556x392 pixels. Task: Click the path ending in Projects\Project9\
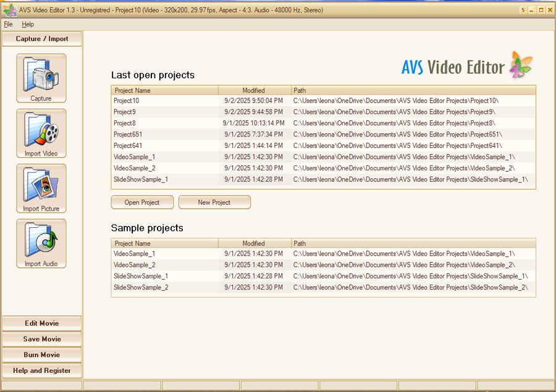[x=394, y=112]
